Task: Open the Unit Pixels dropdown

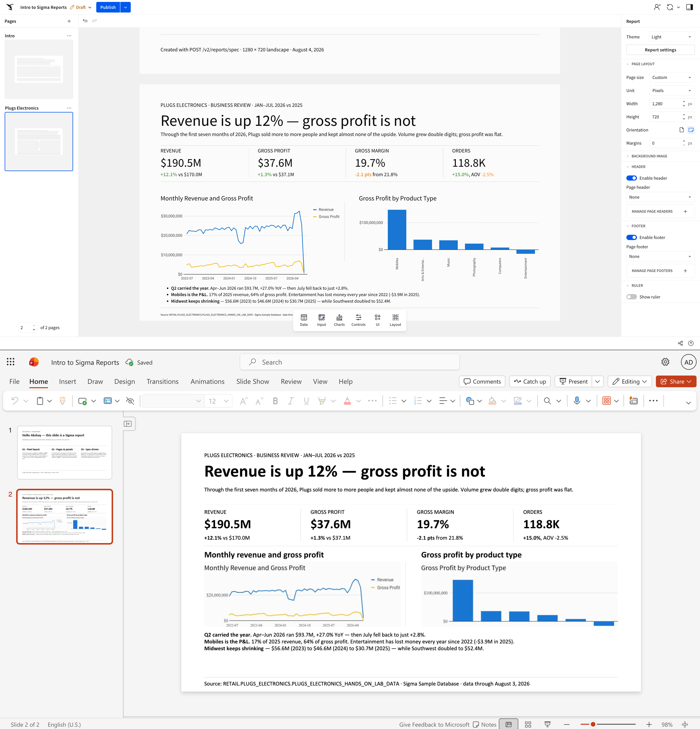Action: 672,90
